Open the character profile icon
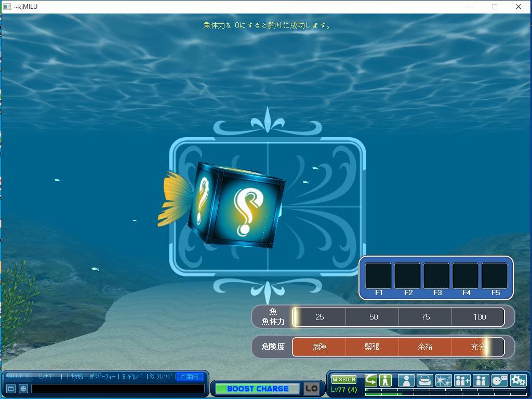The height and width of the screenshot is (399, 532). (x=406, y=380)
